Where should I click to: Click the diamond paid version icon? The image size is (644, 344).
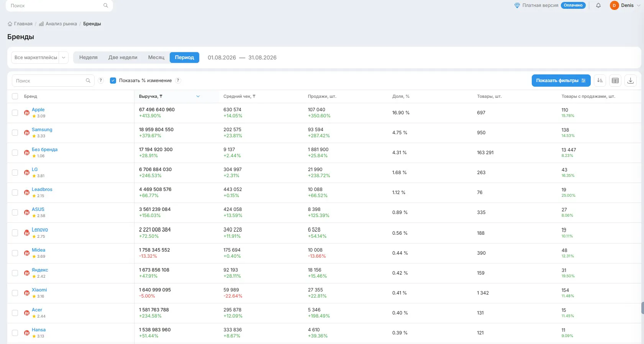[x=517, y=5]
